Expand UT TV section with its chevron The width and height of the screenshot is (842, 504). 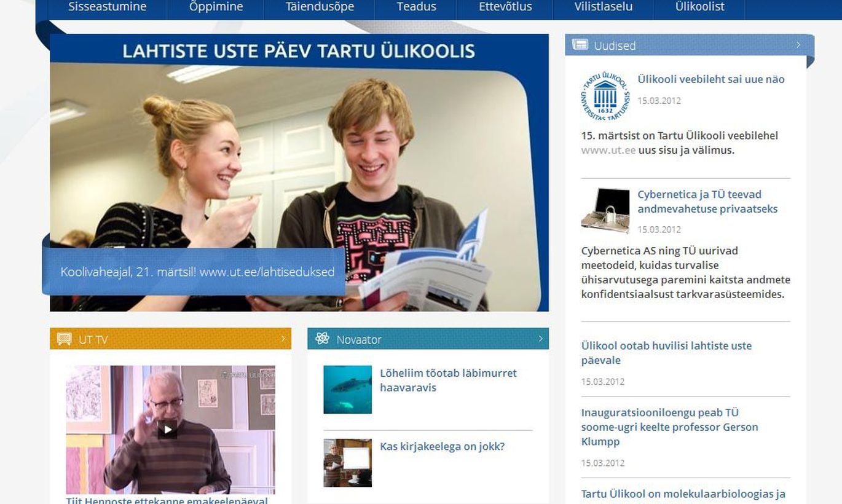tap(283, 339)
